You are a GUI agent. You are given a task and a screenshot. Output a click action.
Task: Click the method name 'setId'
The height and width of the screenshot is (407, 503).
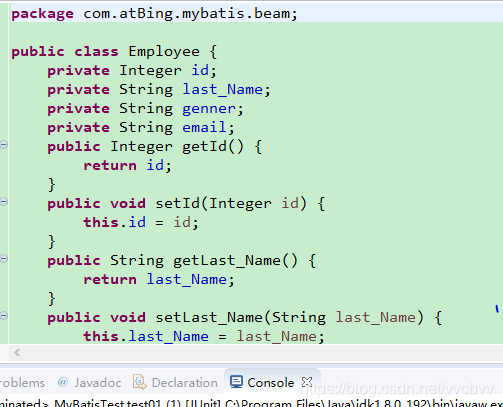point(178,204)
